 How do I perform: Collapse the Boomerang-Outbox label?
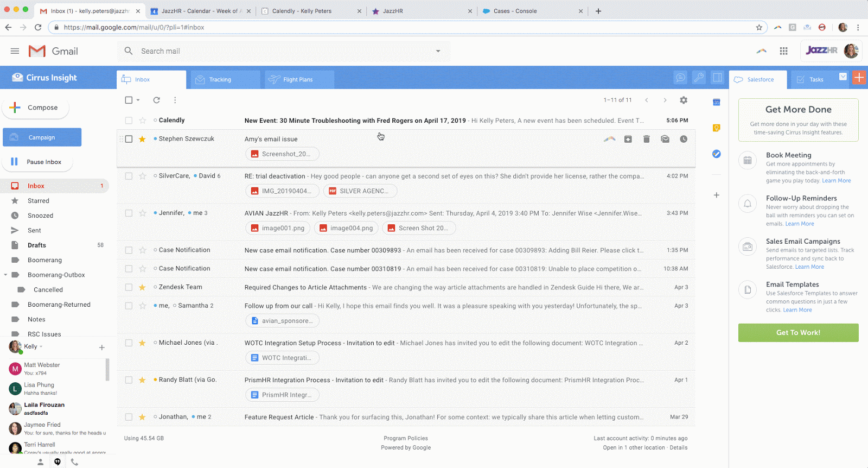[5, 275]
